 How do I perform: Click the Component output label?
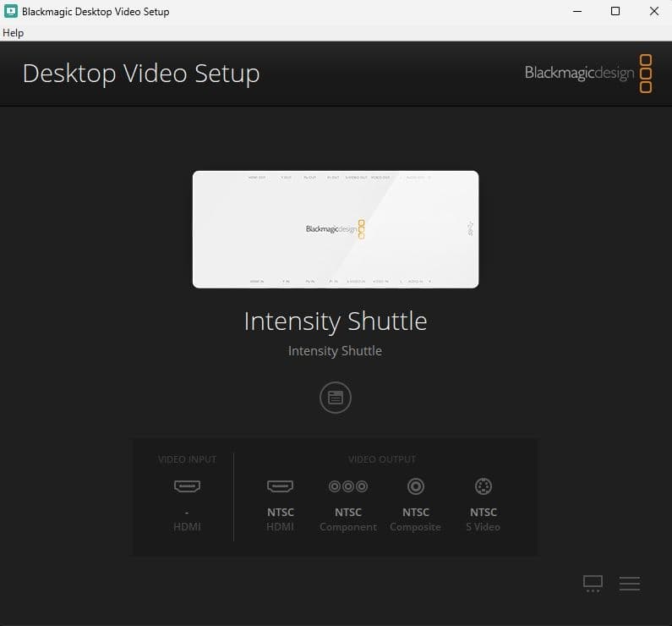click(348, 527)
